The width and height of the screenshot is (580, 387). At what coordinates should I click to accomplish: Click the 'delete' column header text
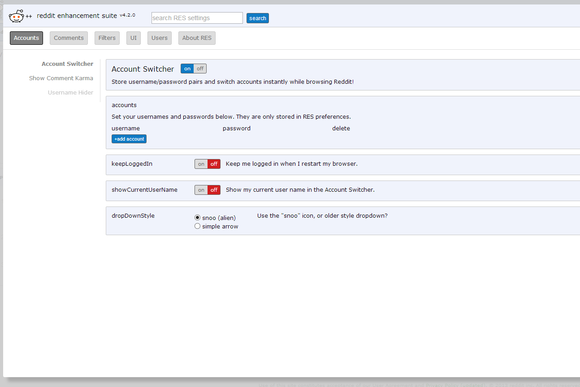point(341,128)
